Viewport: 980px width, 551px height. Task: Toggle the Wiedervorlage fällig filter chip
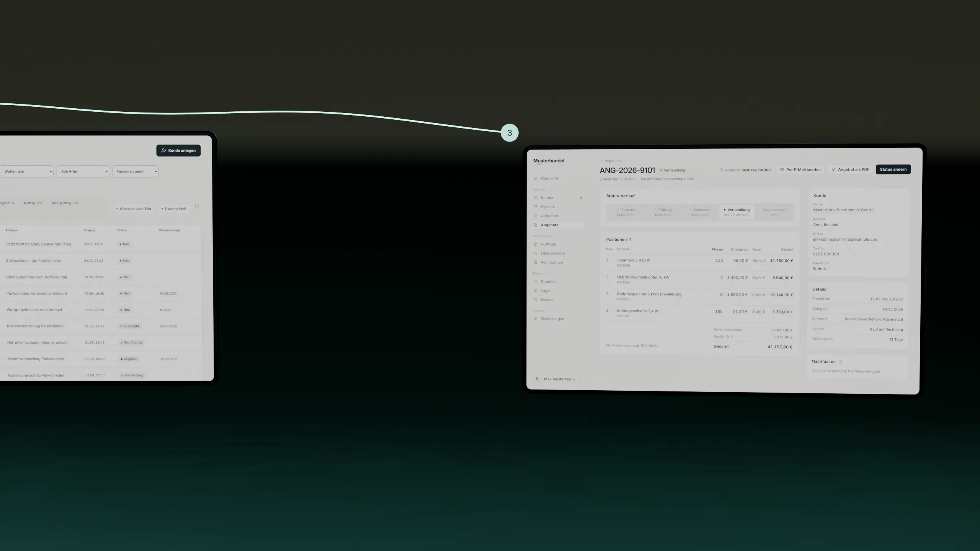pos(134,209)
